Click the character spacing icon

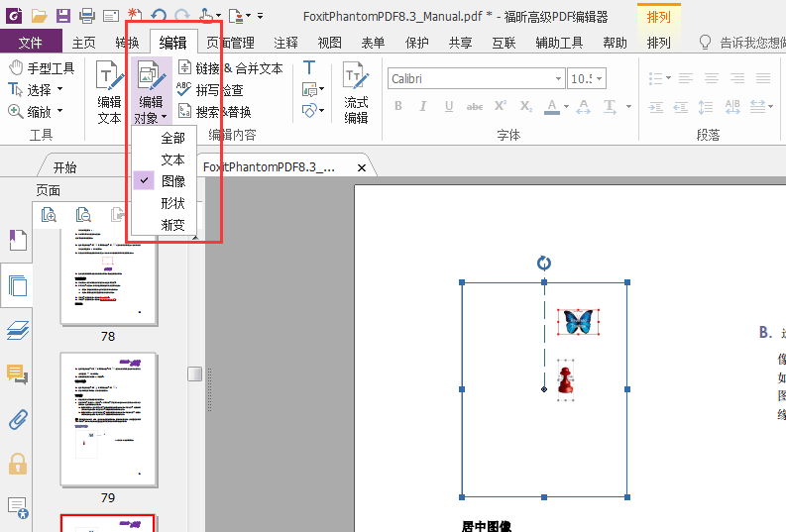tap(732, 107)
